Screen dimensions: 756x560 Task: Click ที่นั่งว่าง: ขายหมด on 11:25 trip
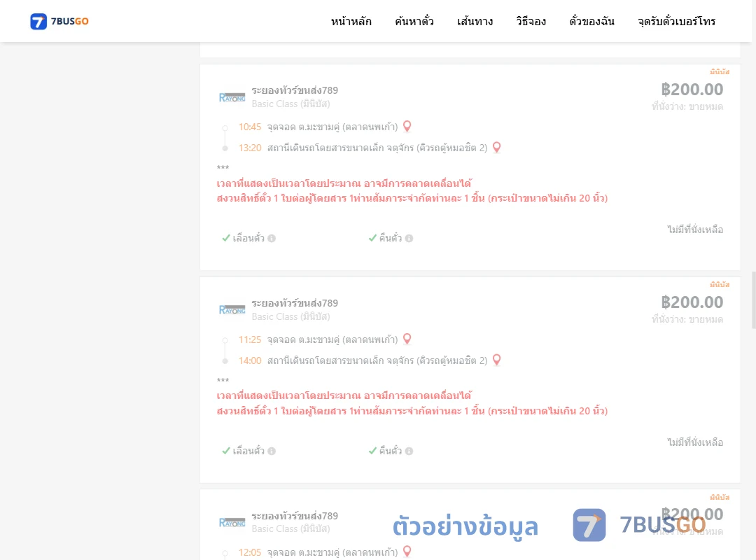point(687,319)
